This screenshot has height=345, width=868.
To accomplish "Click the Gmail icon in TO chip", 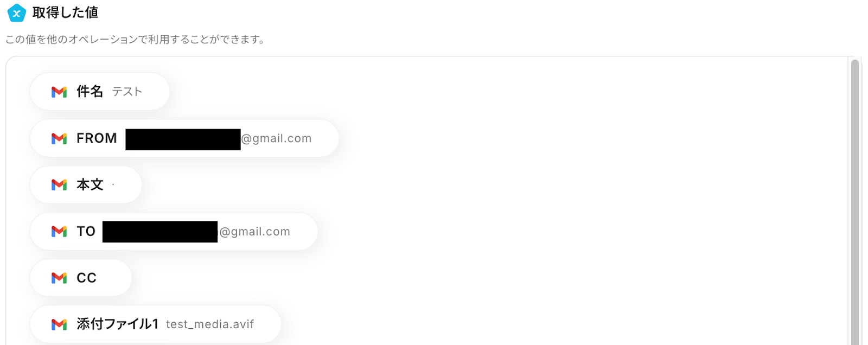I will pos(59,232).
